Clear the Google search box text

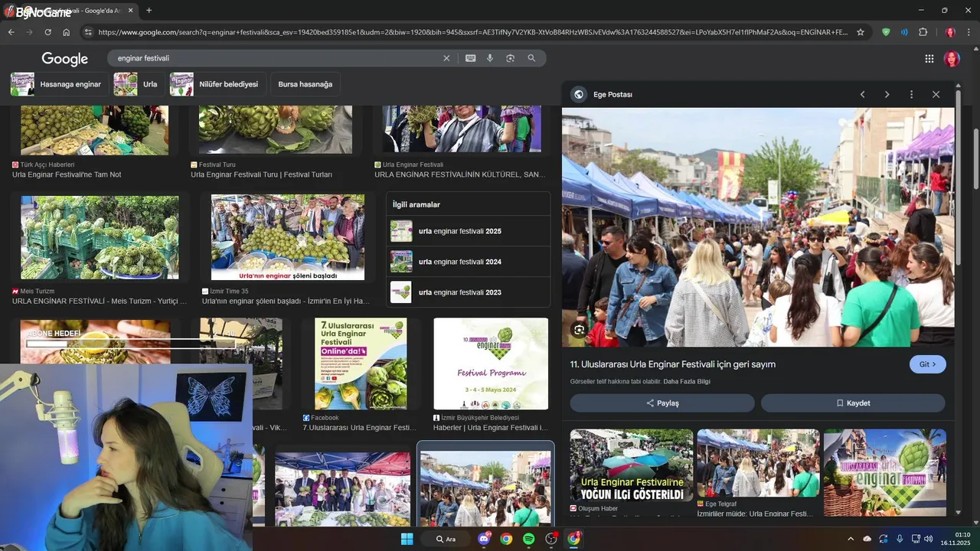pyautogui.click(x=446, y=58)
